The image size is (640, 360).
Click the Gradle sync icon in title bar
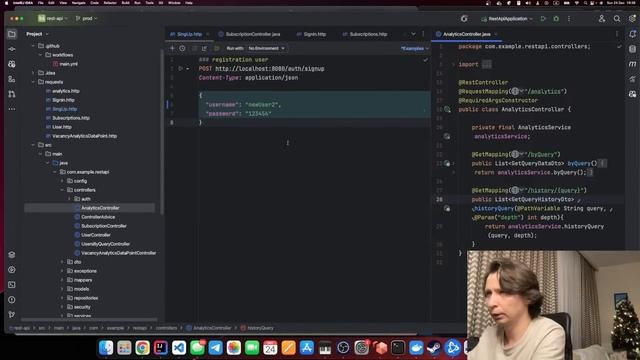(464, 19)
